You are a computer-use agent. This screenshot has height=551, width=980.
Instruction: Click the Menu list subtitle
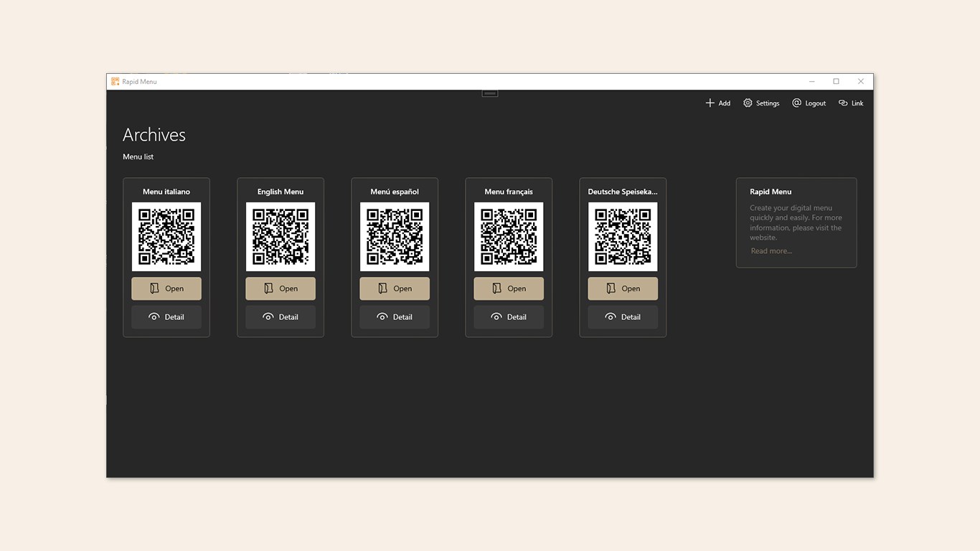pos(138,156)
